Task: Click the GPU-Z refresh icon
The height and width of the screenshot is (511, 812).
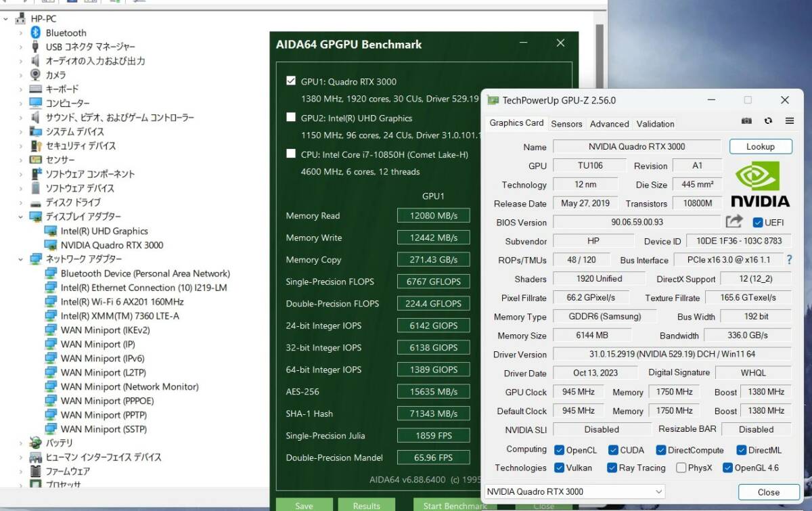Action: tap(768, 121)
